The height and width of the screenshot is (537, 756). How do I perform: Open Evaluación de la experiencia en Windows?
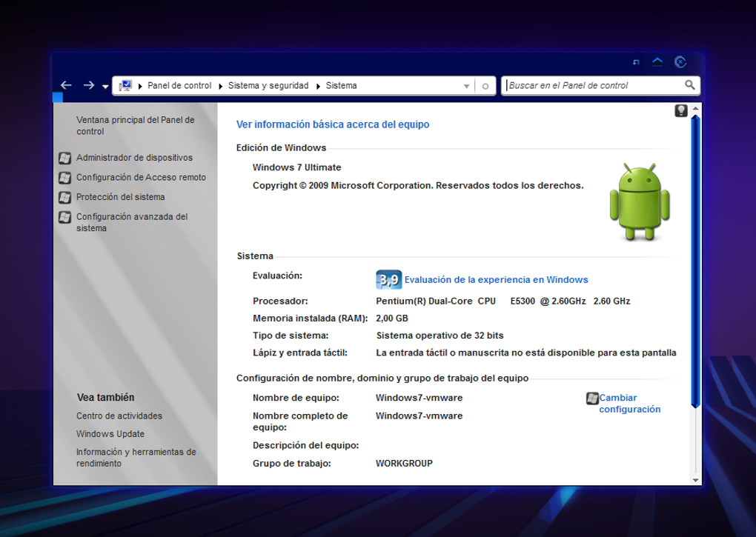496,280
